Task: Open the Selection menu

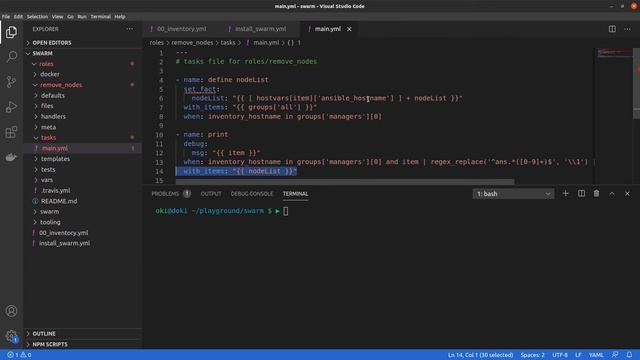Action: pyautogui.click(x=37, y=17)
